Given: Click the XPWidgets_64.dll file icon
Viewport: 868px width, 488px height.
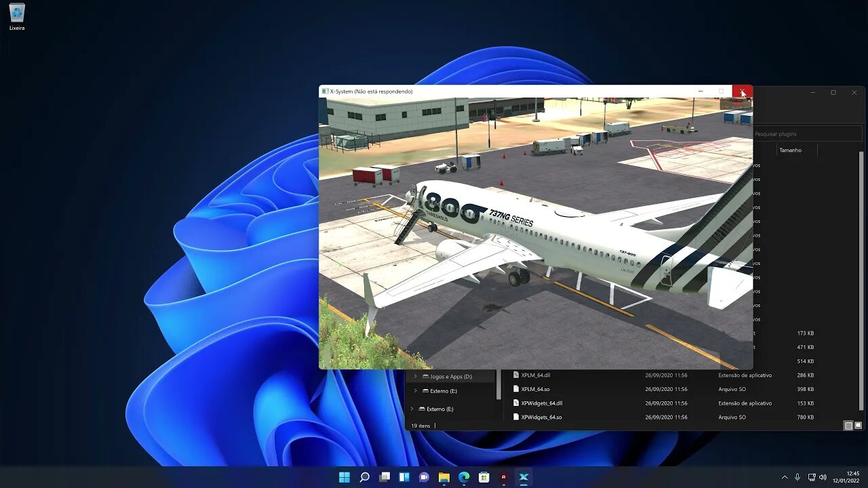Looking at the screenshot, I should tap(516, 403).
